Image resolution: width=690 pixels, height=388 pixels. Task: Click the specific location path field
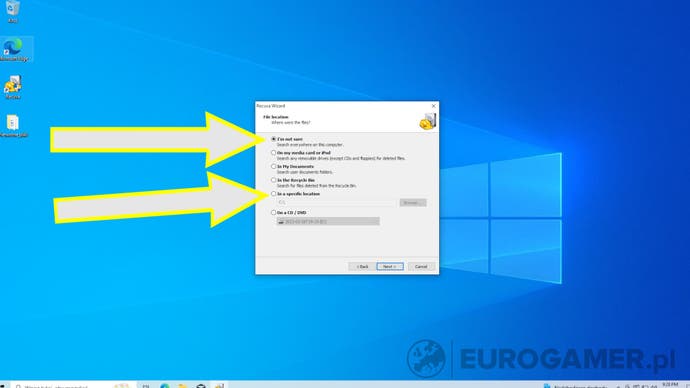click(336, 203)
